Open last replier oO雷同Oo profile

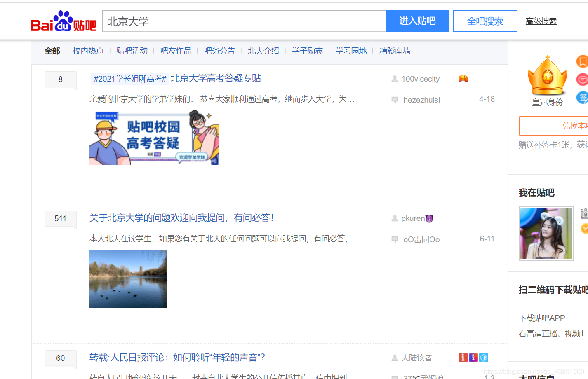pos(421,240)
